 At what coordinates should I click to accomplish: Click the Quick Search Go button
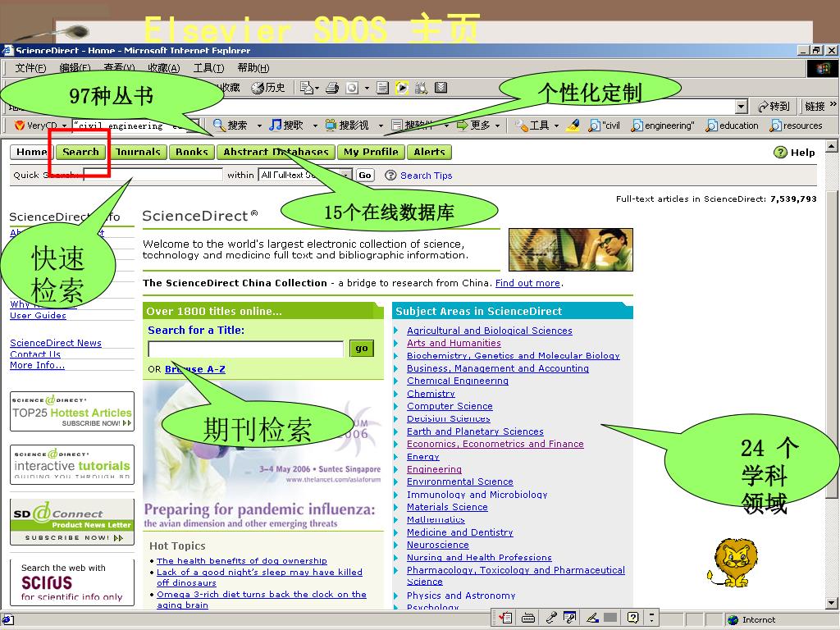click(x=365, y=176)
